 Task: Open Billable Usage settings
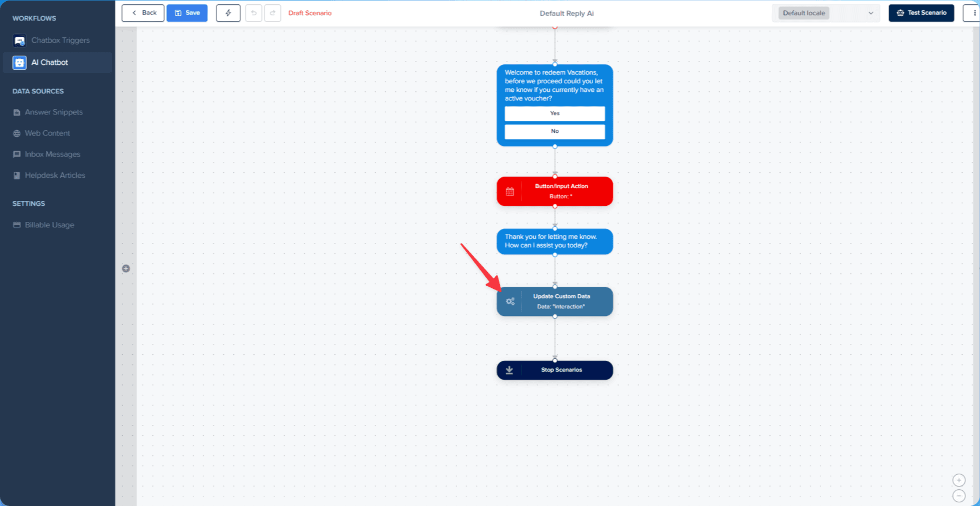coord(49,225)
